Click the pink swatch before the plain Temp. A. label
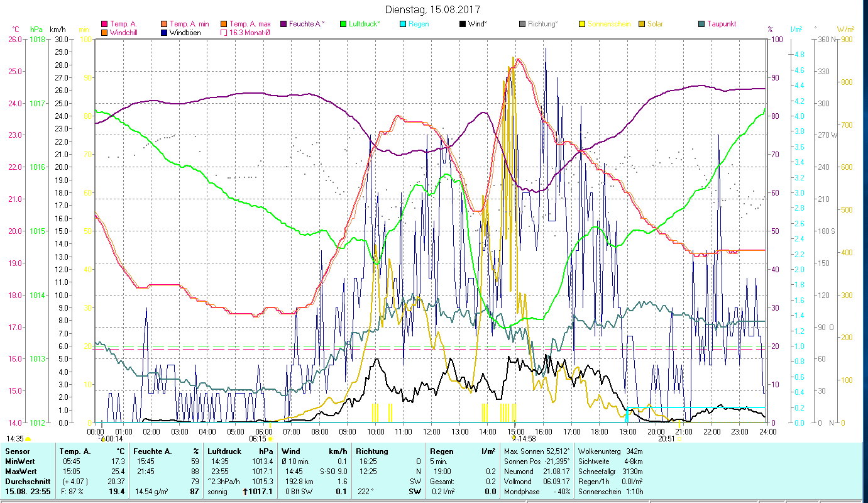Screen dimensions: 868x503 104,24
